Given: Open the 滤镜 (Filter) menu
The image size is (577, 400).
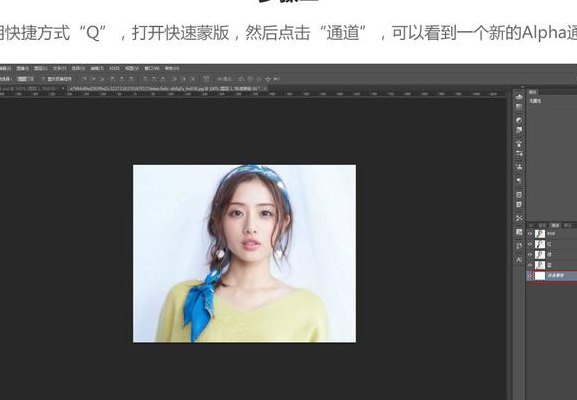Looking at the screenshot, I should (x=97, y=68).
